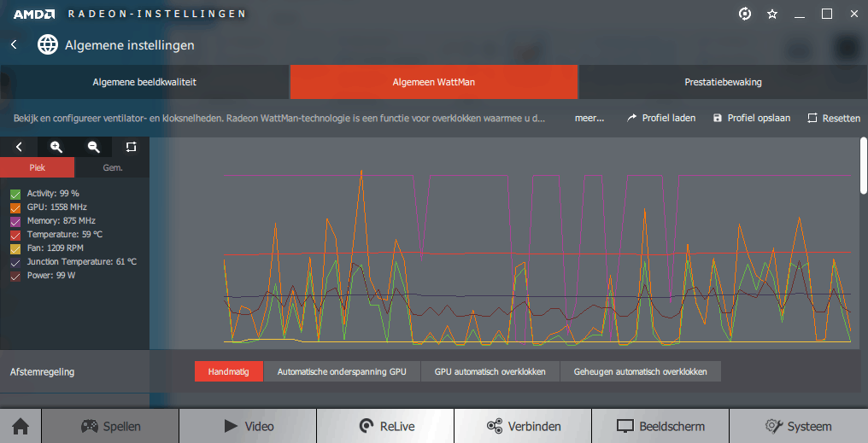The image size is (868, 443).
Task: Toggle the GPU clock graph checkbox
Action: pos(15,208)
